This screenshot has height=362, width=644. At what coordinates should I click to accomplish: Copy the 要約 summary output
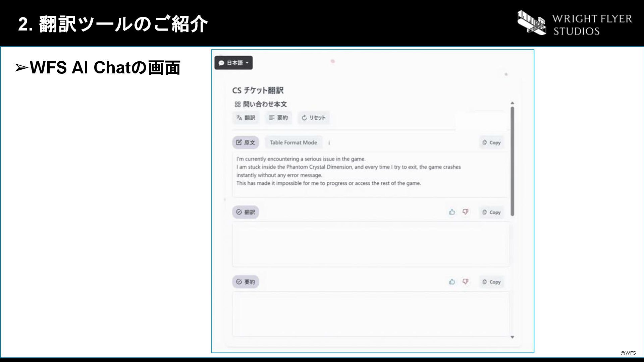coord(491,282)
